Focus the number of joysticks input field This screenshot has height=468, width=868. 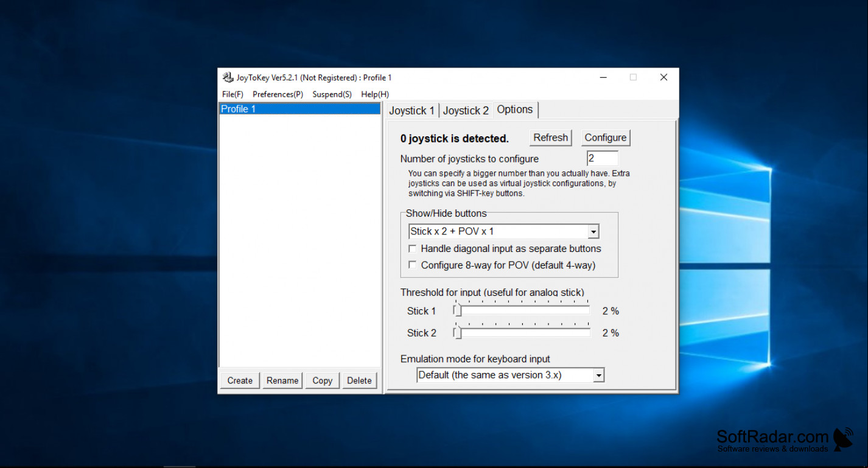[602, 158]
